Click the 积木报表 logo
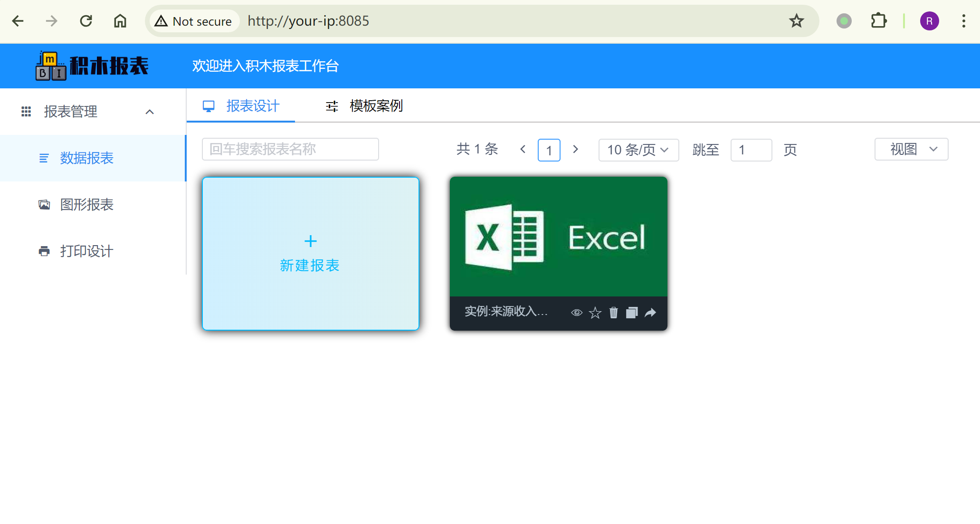980x524 pixels. (92, 66)
